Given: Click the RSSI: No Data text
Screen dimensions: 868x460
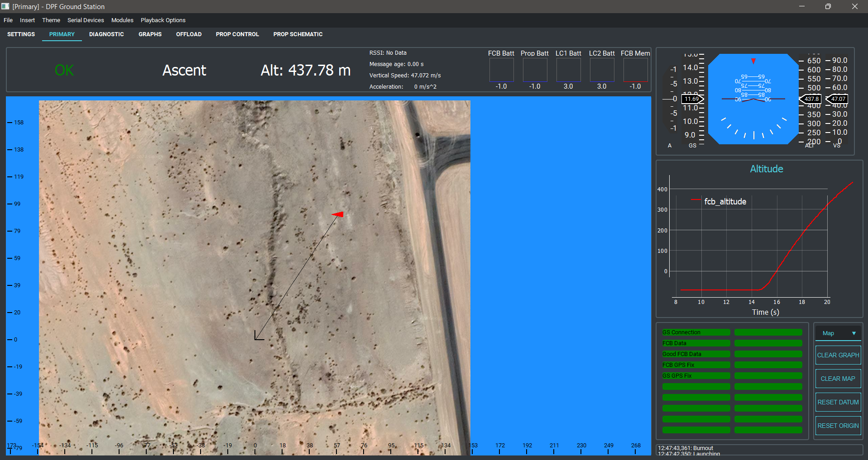Looking at the screenshot, I should [388, 53].
